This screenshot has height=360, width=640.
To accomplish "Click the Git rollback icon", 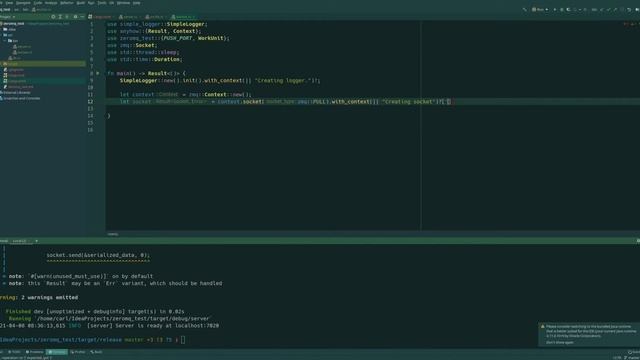I will coord(629,9).
